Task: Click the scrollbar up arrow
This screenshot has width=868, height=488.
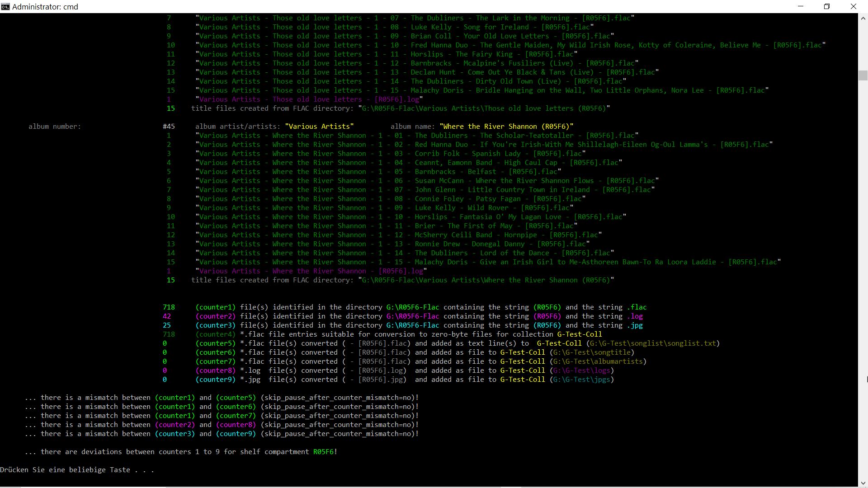Action: pos(863,19)
